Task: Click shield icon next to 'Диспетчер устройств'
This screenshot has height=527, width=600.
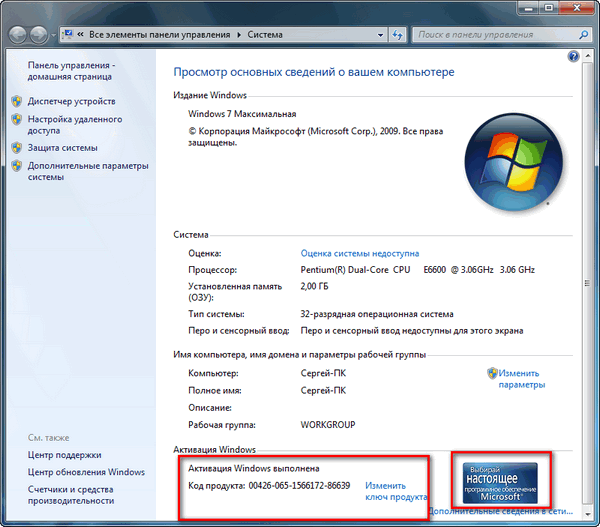Action: (x=16, y=101)
